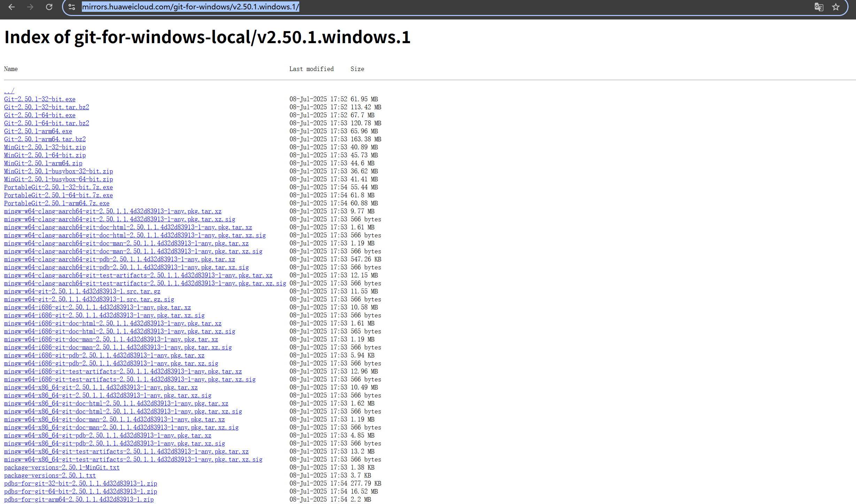Go to parent directory ../ link
Image resolution: width=856 pixels, height=504 pixels.
point(9,91)
